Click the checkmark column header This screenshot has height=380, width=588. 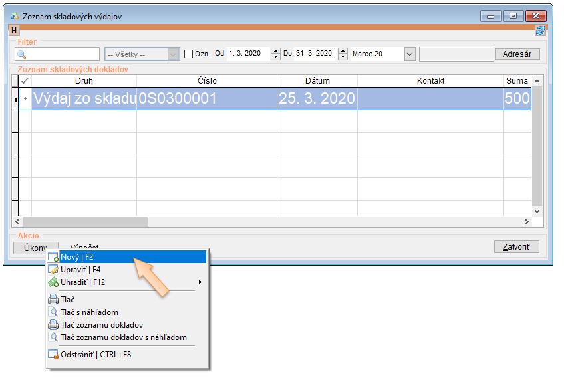point(25,81)
